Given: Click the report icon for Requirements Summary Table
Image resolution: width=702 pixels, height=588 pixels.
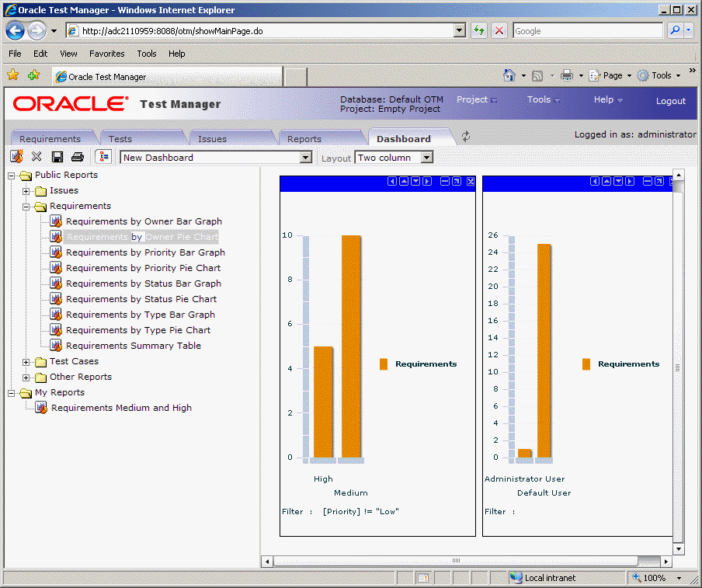Looking at the screenshot, I should [55, 346].
